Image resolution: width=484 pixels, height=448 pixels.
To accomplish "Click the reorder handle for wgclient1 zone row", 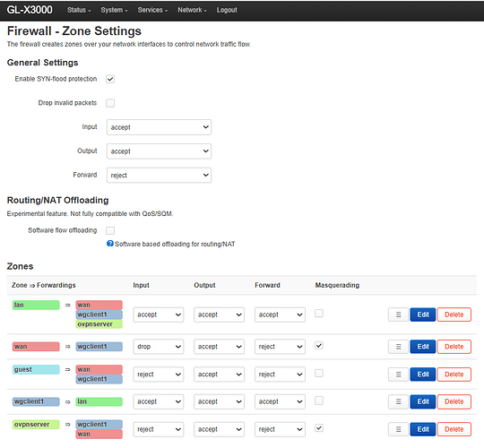I will 398,401.
